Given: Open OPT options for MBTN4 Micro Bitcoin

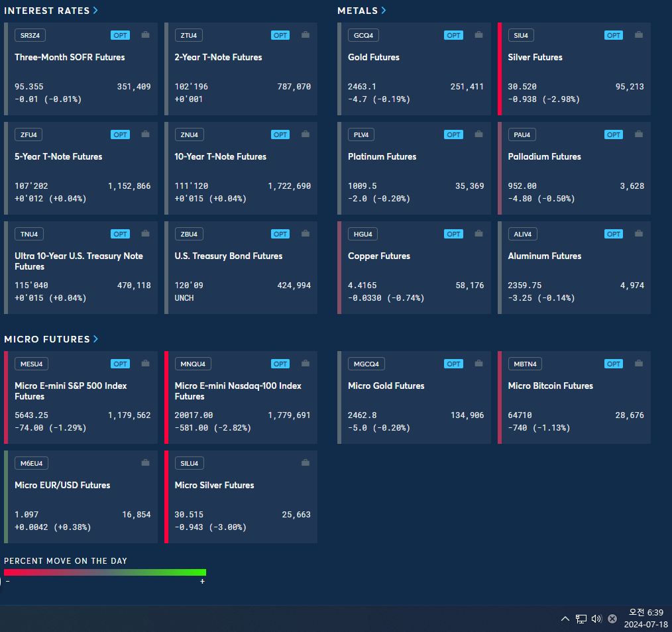Looking at the screenshot, I should pos(614,364).
